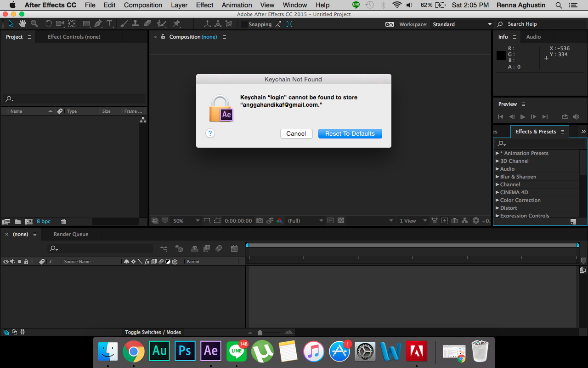Viewport: 588px width, 368px height.
Task: Toggle the transparency grid in viewer
Action: (341, 221)
